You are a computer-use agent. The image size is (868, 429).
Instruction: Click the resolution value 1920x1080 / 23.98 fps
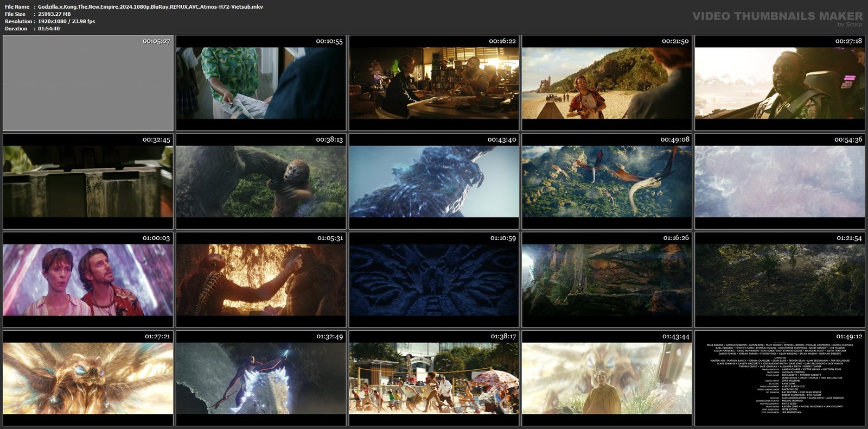pyautogui.click(x=66, y=21)
